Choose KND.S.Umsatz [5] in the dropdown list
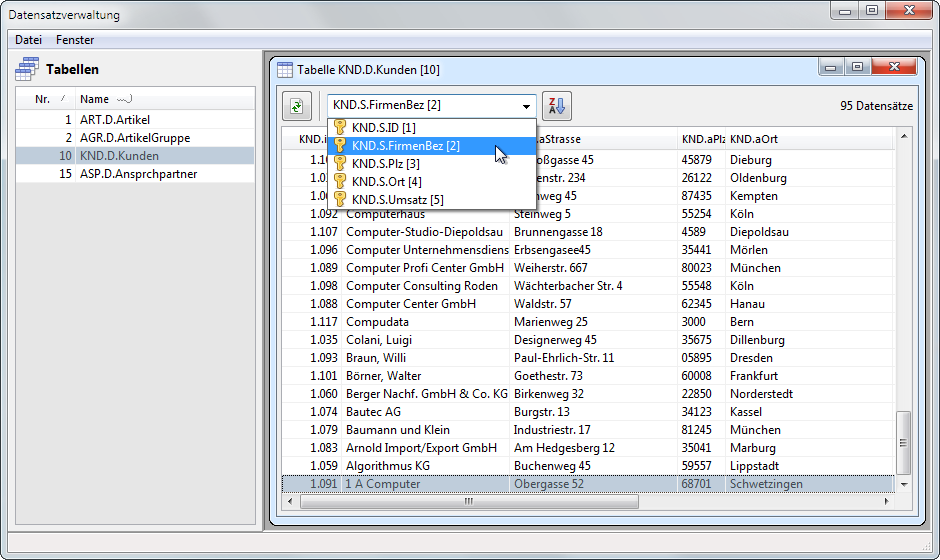Image resolution: width=940 pixels, height=560 pixels. (x=397, y=200)
